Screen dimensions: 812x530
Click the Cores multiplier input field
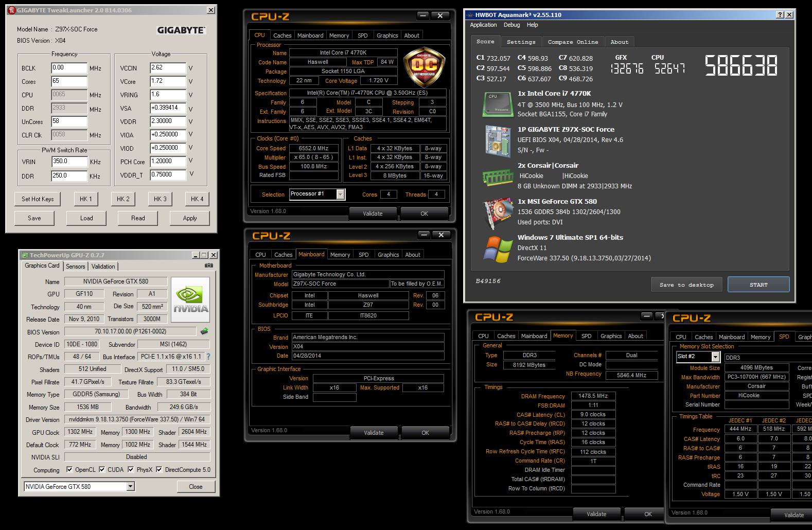[x=69, y=81]
